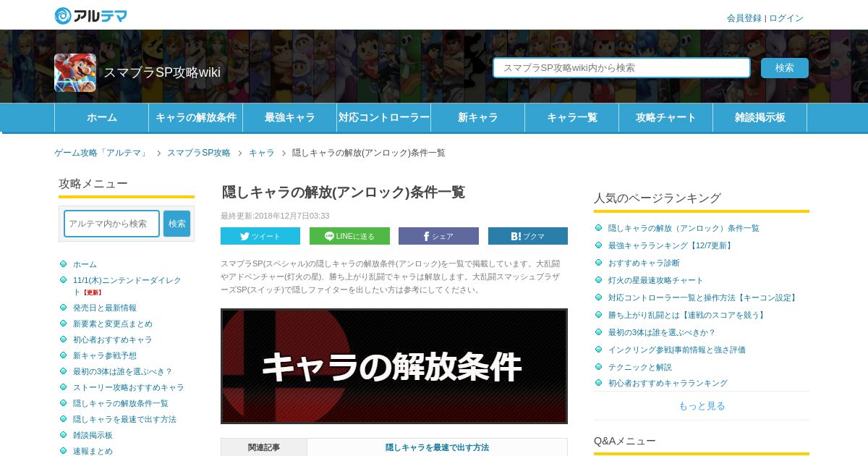868x456 pixels.
Task: Click the sidebar 検索 button
Action: 177,224
